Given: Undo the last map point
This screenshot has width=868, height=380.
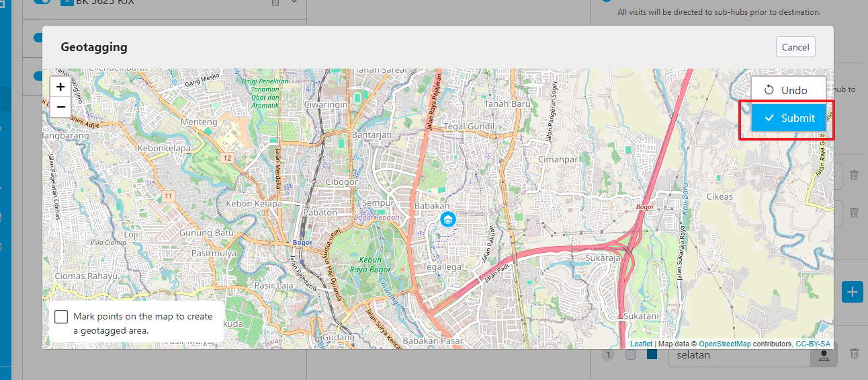Looking at the screenshot, I should (x=788, y=90).
